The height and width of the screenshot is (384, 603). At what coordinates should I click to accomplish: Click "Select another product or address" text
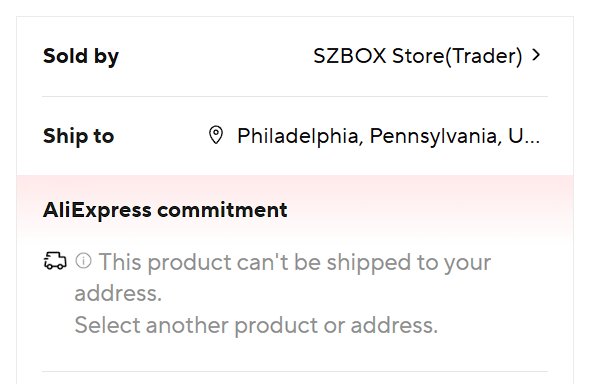[256, 325]
